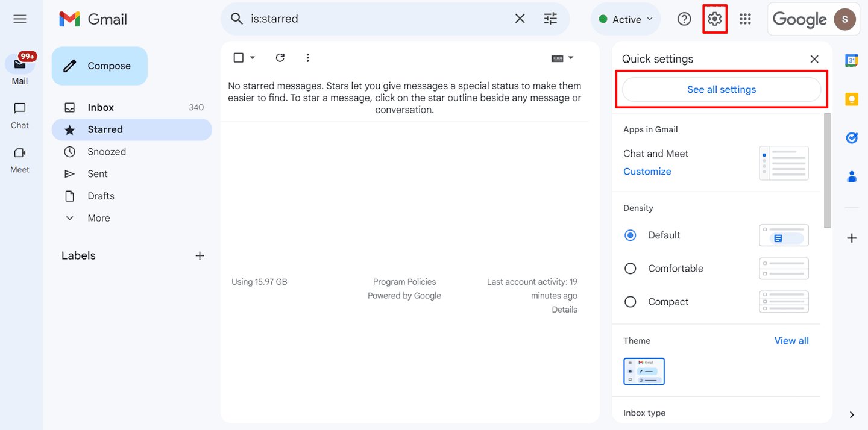Get add-ons with the plus icon

852,238
